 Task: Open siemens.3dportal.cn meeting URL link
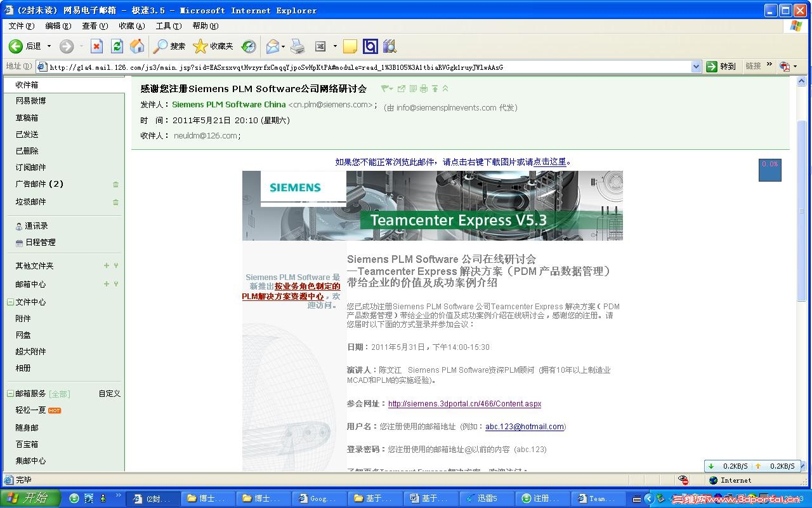click(464, 404)
